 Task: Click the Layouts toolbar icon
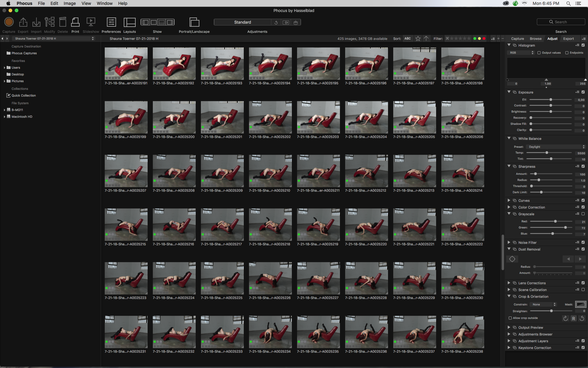130,22
